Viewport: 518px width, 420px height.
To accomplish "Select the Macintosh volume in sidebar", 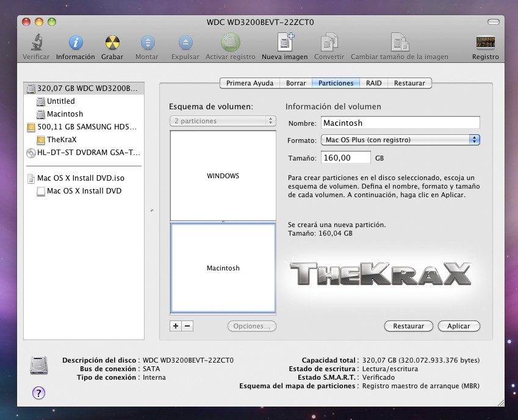I will point(84,114).
